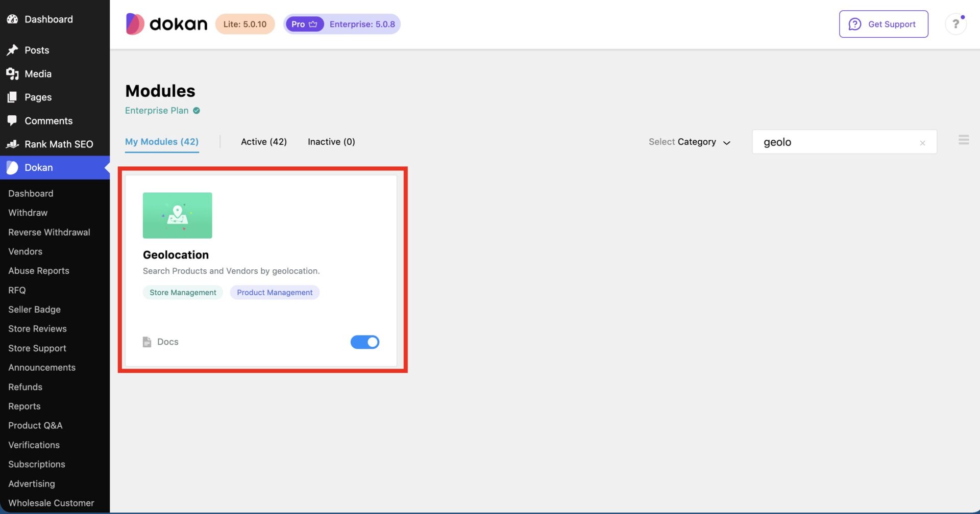Open the Reports submenu item
Image resolution: width=980 pixels, height=514 pixels.
pyautogui.click(x=24, y=407)
